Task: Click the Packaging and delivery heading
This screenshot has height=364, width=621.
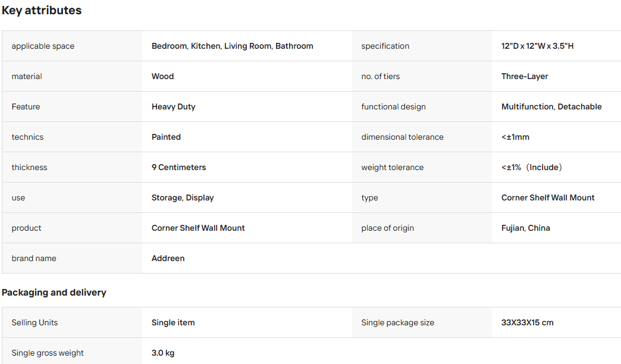Action: (x=54, y=292)
